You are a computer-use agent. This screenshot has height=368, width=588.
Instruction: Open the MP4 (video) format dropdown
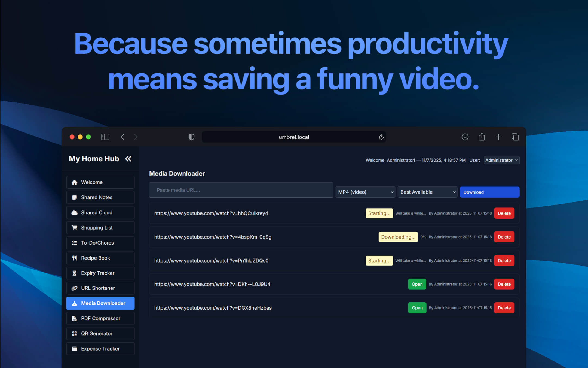365,192
